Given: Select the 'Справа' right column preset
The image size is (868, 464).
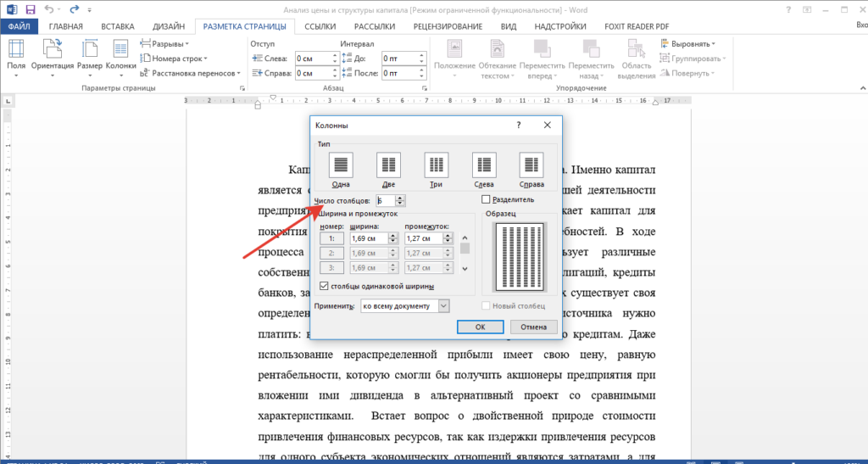Looking at the screenshot, I should point(531,165).
